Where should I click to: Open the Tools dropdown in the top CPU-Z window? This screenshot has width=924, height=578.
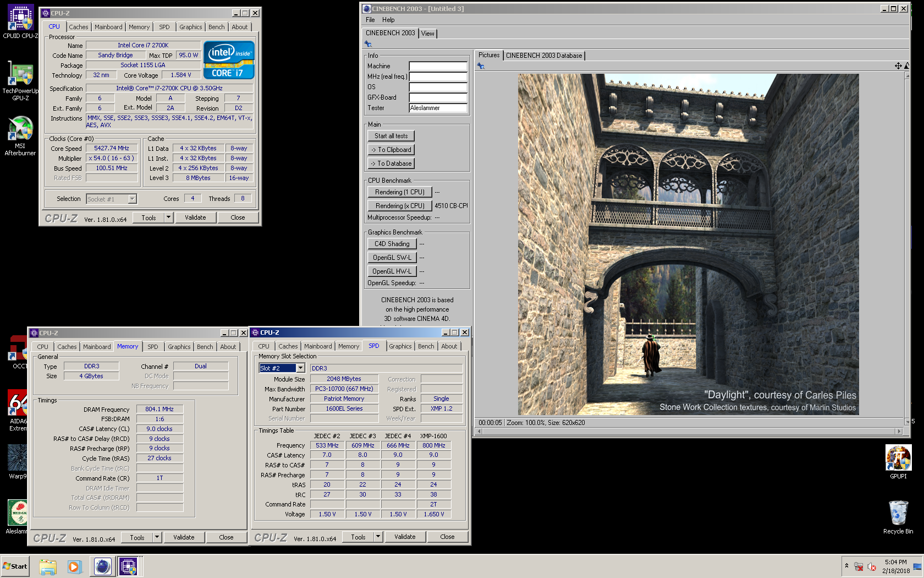click(x=169, y=217)
